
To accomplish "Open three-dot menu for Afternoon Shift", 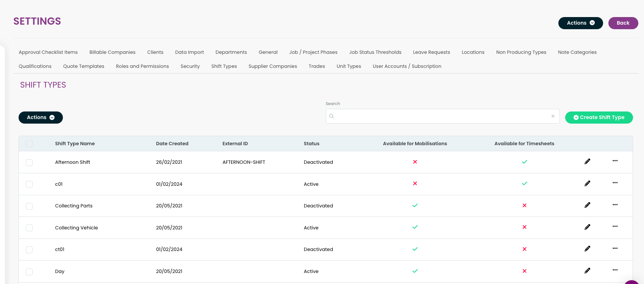I will pyautogui.click(x=615, y=161).
